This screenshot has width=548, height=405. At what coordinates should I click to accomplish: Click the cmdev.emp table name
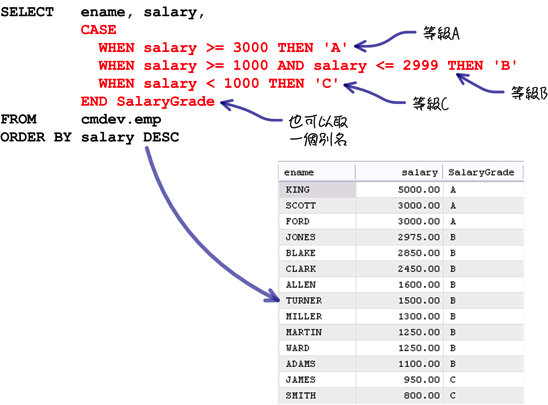(121, 120)
